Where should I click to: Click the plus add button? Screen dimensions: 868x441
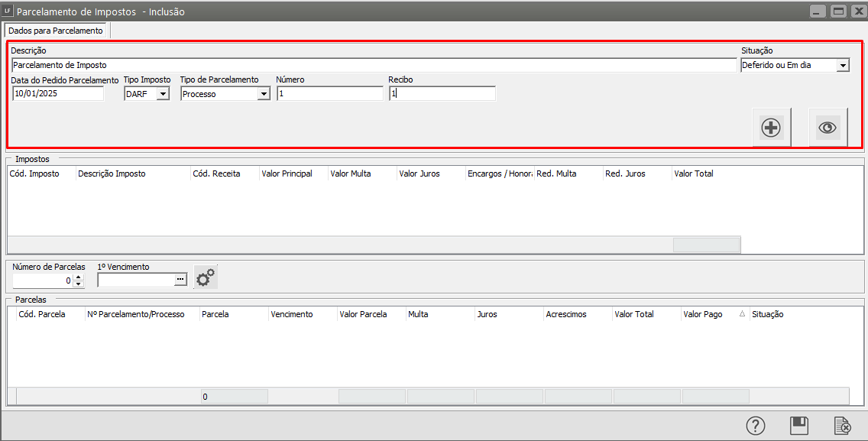click(771, 128)
